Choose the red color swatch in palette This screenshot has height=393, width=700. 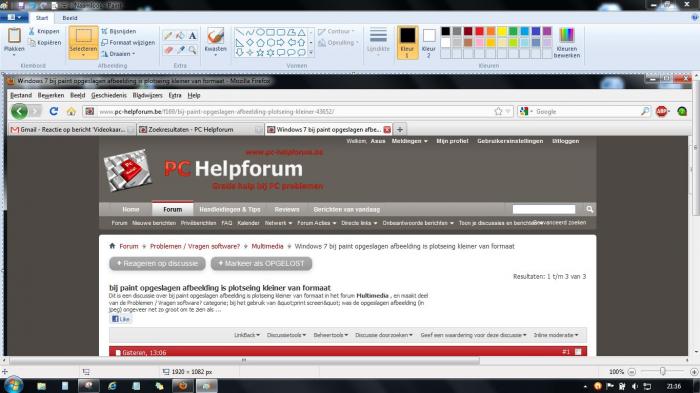(479, 31)
